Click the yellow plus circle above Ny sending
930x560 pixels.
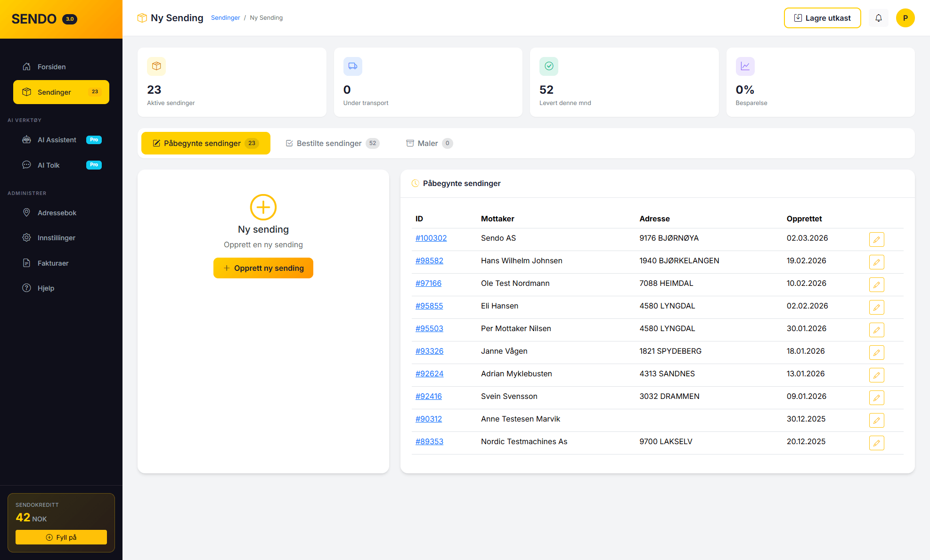pos(263,207)
